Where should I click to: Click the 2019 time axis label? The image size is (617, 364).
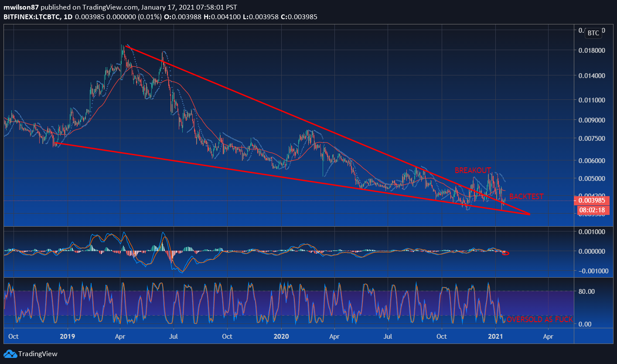tap(67, 337)
